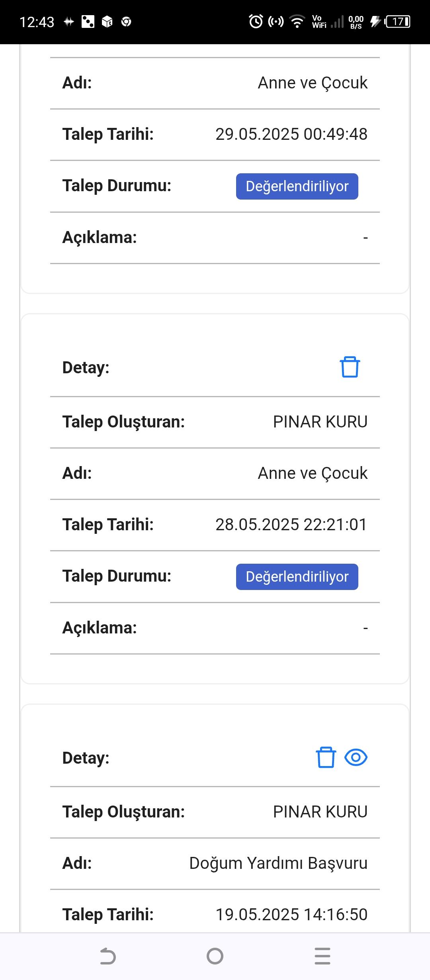Tap the Android back navigation button
This screenshot has width=430, height=980.
pos(107,956)
